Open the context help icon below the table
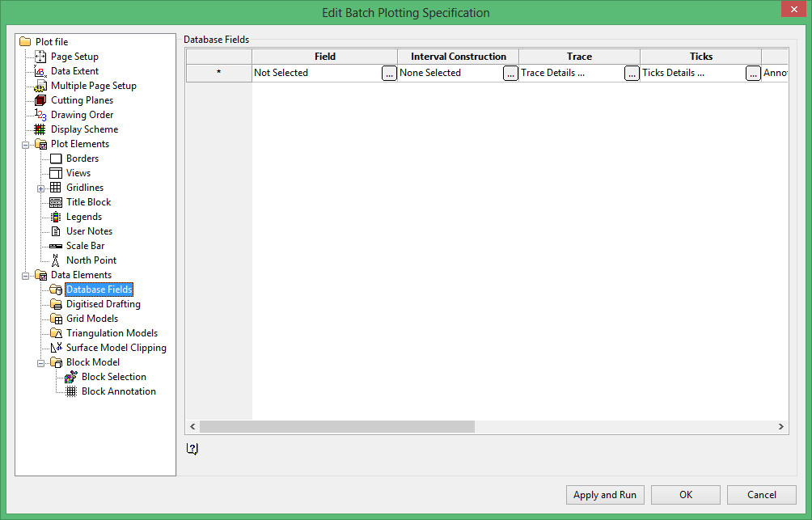812x520 pixels. click(x=192, y=449)
